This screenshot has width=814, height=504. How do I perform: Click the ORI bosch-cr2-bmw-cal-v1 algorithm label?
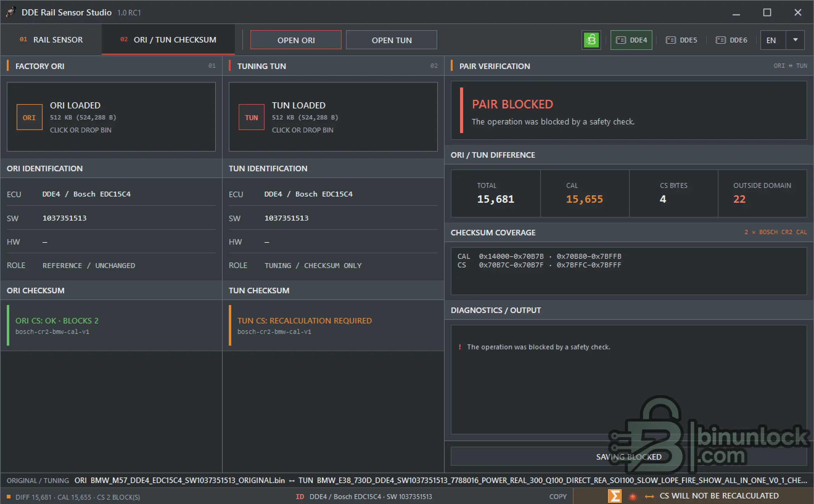52,332
